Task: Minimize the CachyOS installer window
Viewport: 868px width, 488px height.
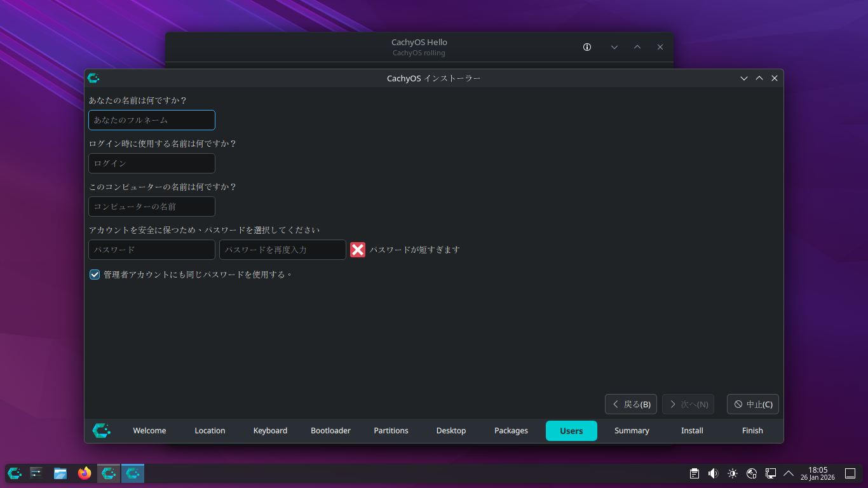Action: click(x=744, y=78)
